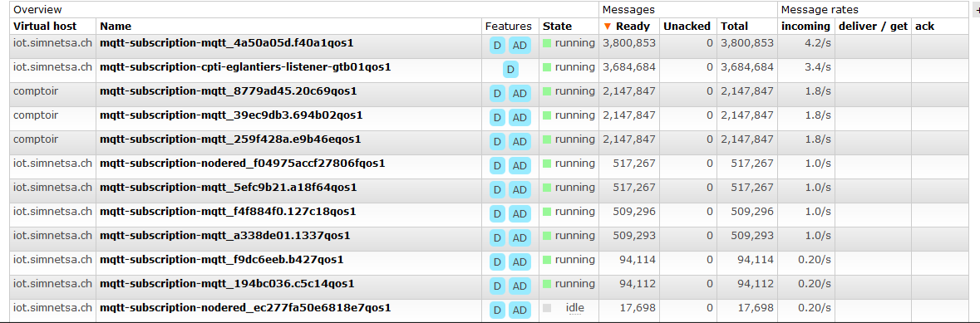The width and height of the screenshot is (980, 323).
Task: Open queue mqtt-subscription-cpti-eglantiers-listener-gtb01qos1
Action: [246, 67]
